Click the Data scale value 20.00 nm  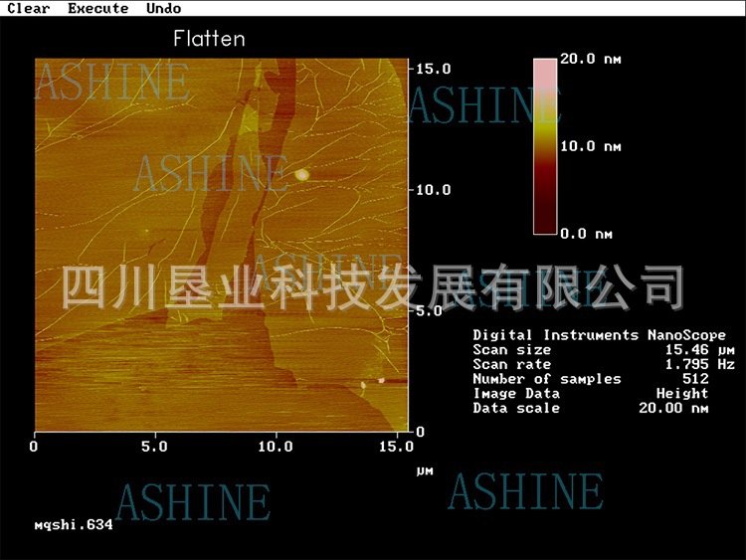[x=673, y=408]
